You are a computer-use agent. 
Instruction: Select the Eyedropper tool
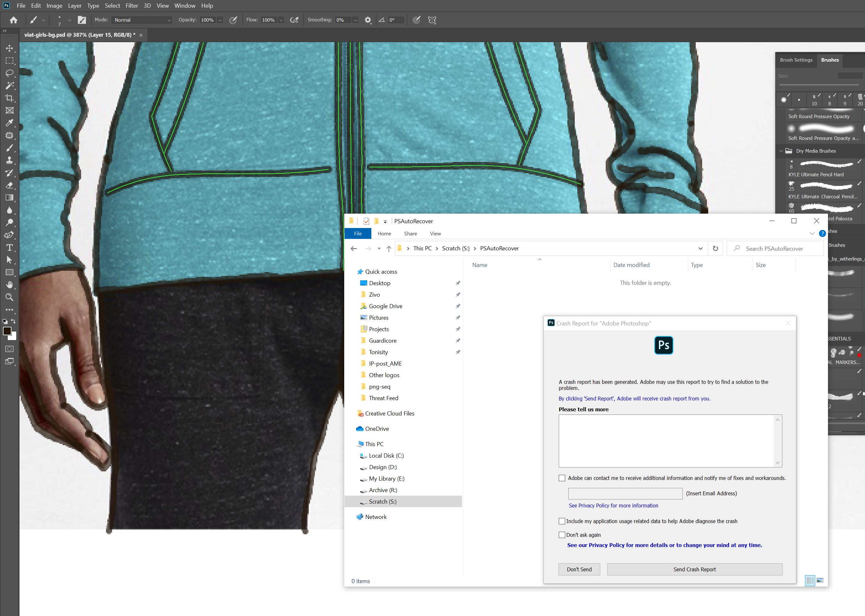click(x=10, y=123)
